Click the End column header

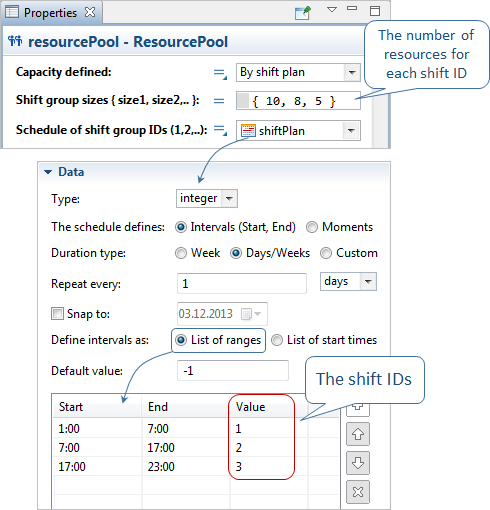[x=186, y=407]
